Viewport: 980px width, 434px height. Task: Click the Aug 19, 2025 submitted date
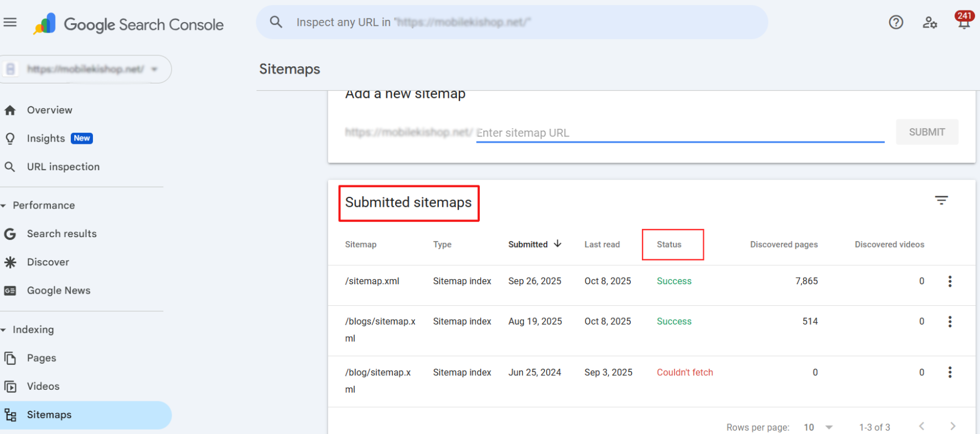click(535, 321)
